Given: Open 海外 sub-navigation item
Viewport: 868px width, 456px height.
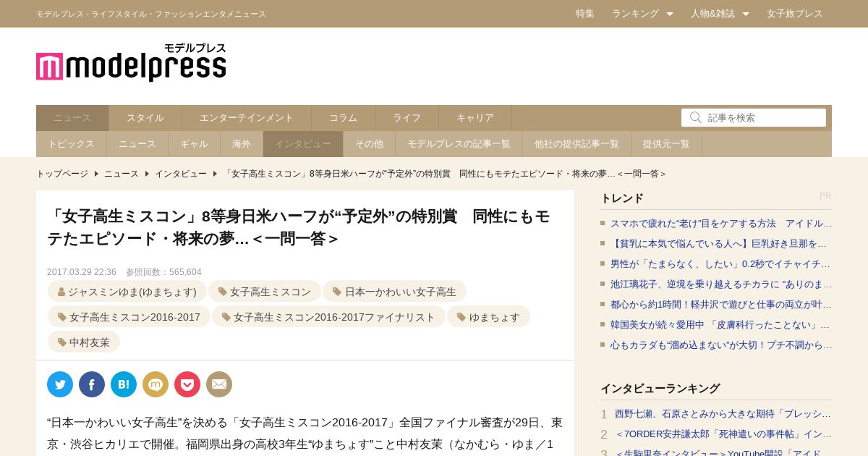Looking at the screenshot, I should [242, 144].
